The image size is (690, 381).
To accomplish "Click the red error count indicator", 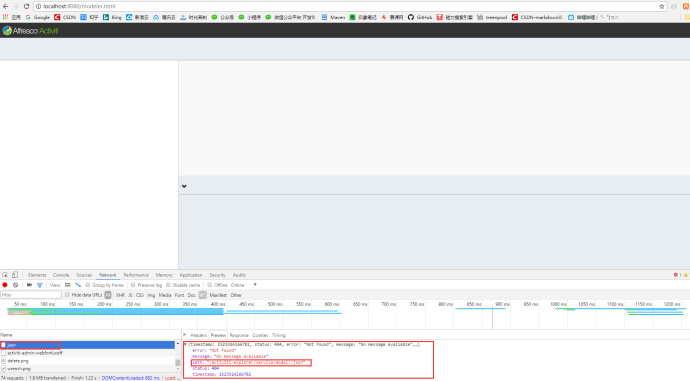I will [677, 275].
